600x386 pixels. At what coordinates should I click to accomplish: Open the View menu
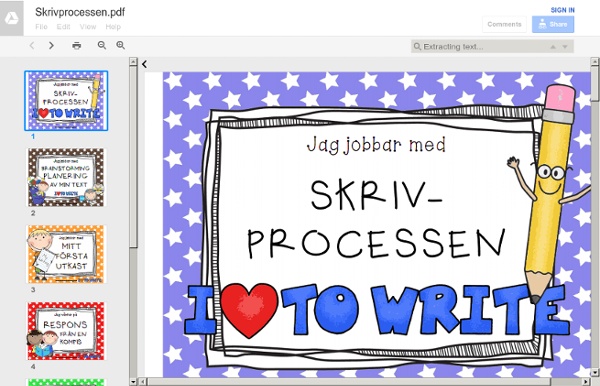pos(88,27)
